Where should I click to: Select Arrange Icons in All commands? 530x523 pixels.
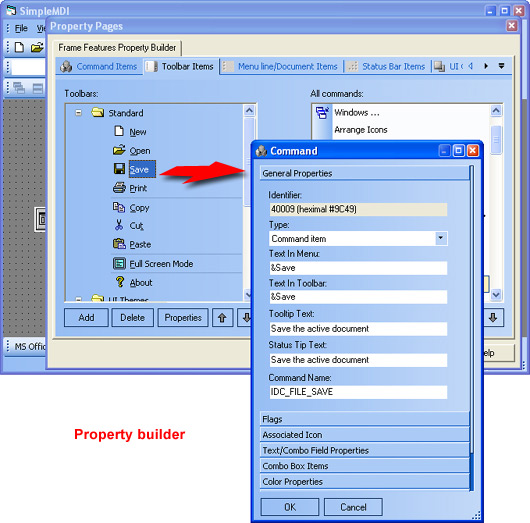click(x=361, y=130)
